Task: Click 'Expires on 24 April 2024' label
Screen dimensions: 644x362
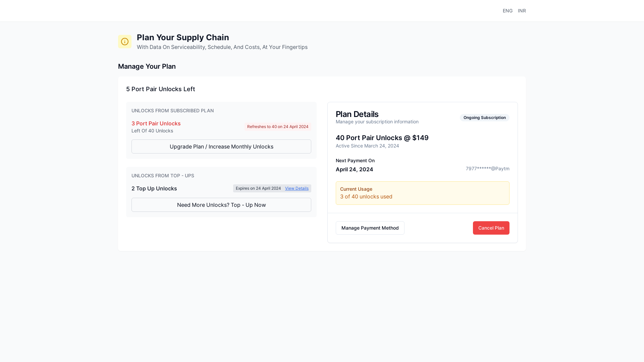Action: [x=258, y=188]
